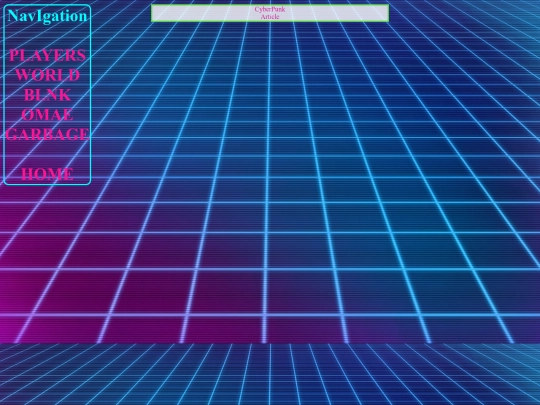The image size is (540, 405).
Task: Click the Article subtitle text
Action: tap(270, 17)
